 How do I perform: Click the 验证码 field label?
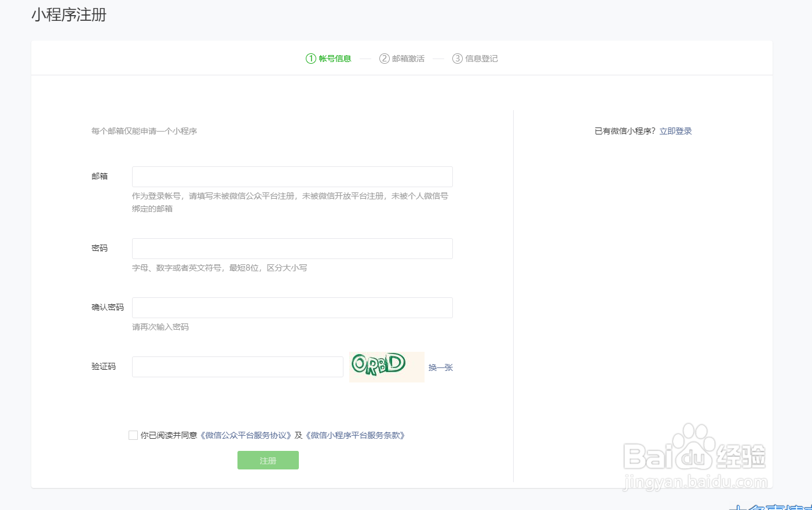coord(104,366)
